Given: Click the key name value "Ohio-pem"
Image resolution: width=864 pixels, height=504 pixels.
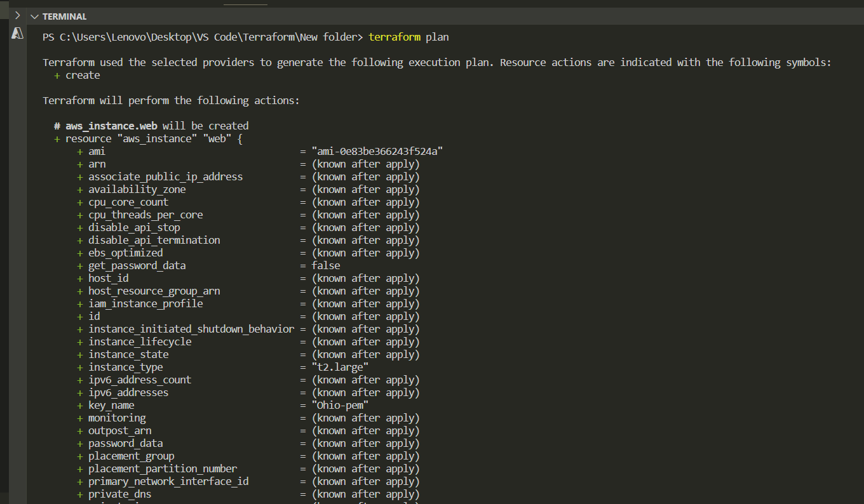Looking at the screenshot, I should point(340,405).
